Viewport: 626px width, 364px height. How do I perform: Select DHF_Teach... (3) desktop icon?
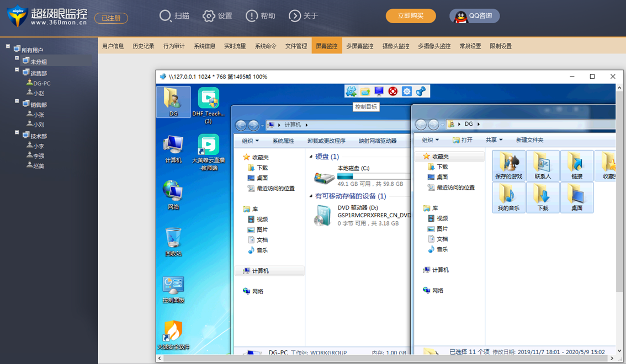(209, 106)
